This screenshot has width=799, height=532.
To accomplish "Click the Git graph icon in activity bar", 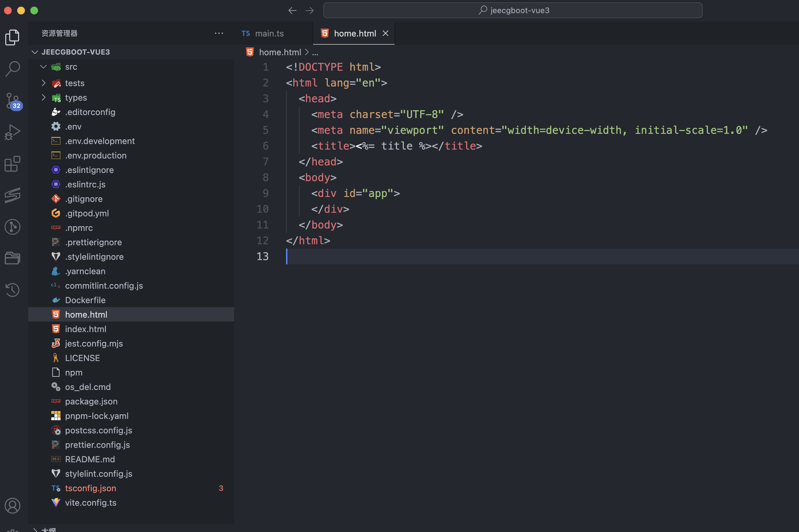I will 12,227.
